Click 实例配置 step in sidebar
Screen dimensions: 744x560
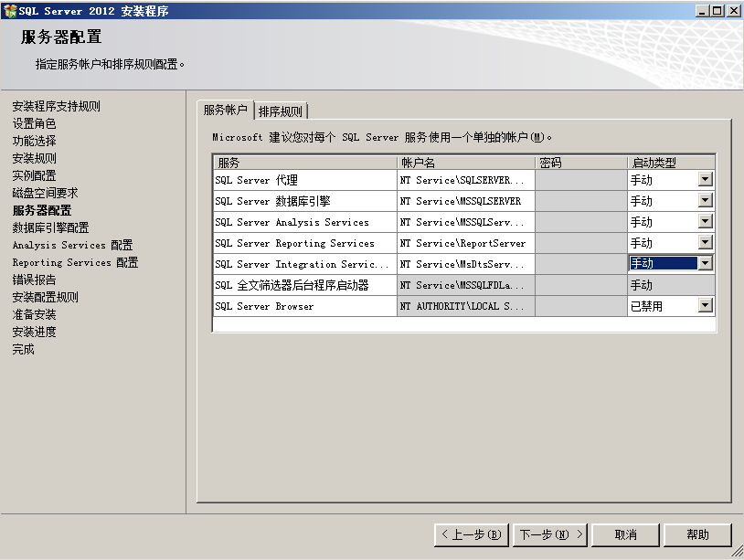pos(34,175)
